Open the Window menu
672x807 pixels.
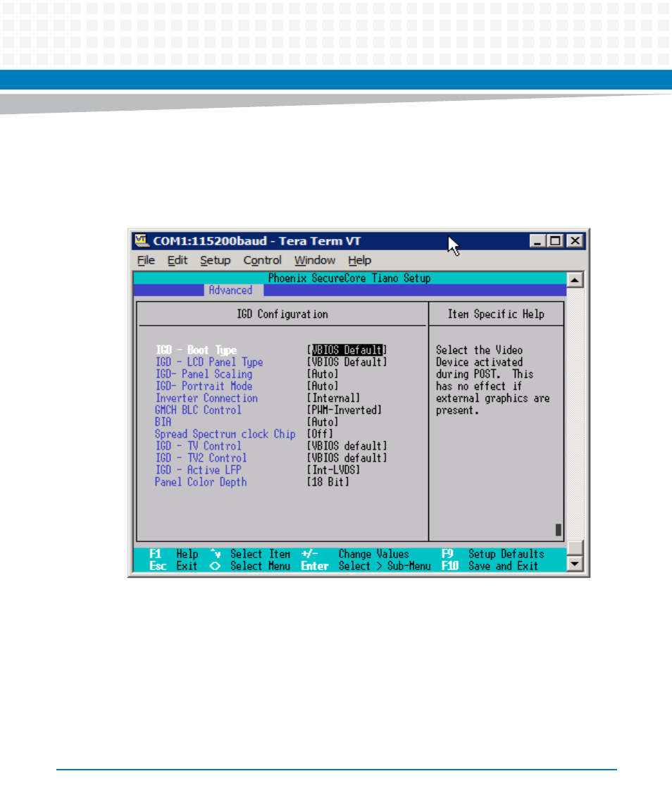(x=314, y=260)
